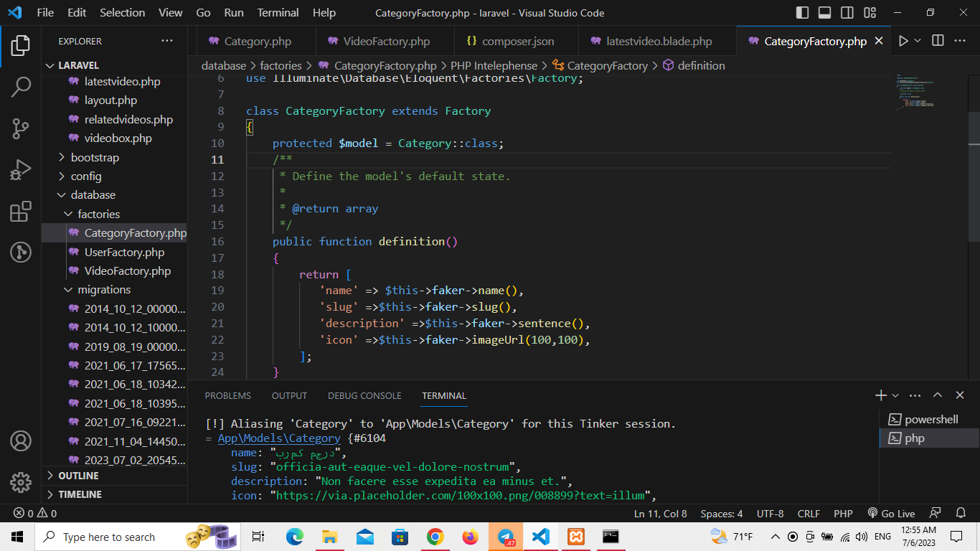Open XAMPP from the taskbar
The width and height of the screenshot is (980, 551).
[x=575, y=537]
